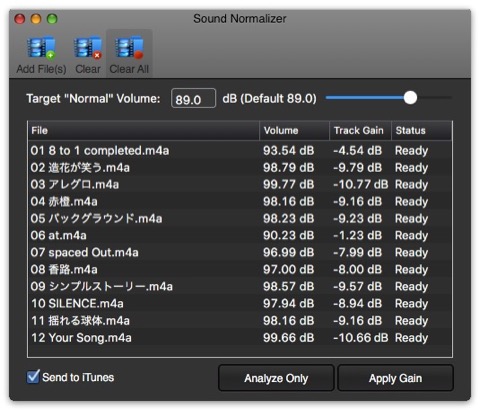Viewport: 480px width, 410px height.
Task: Click the Clear toolbar icon
Action: [x=88, y=48]
